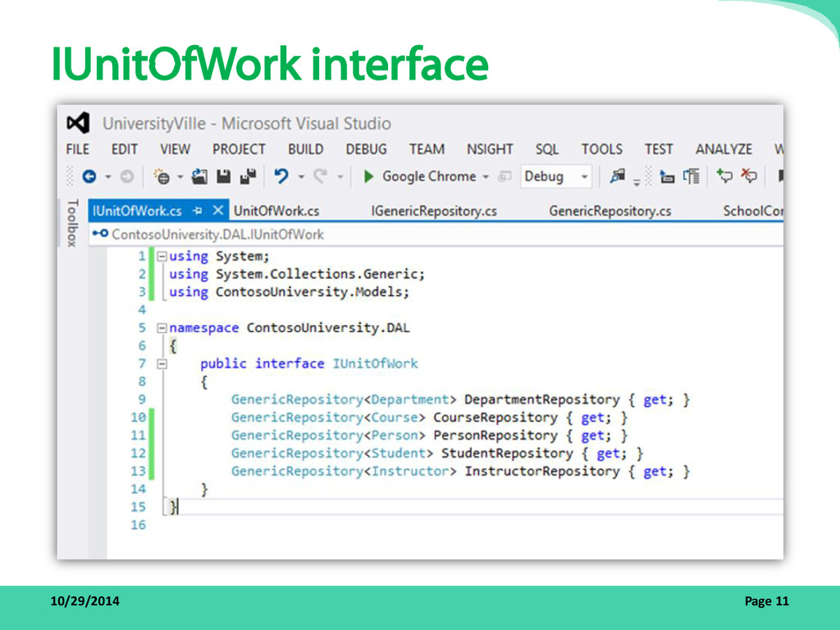This screenshot has width=840, height=630.
Task: Open the Google Chrome browser dropdown arrow
Action: [486, 177]
